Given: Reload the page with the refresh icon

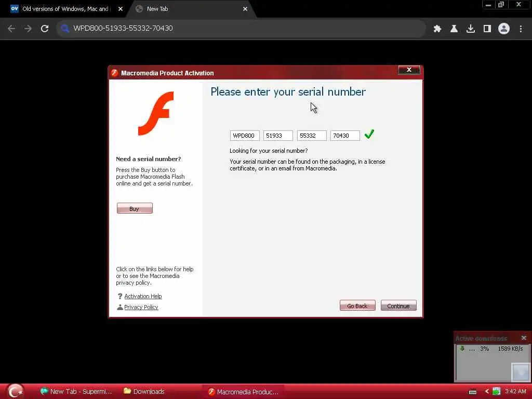Looking at the screenshot, I should 45,29.
